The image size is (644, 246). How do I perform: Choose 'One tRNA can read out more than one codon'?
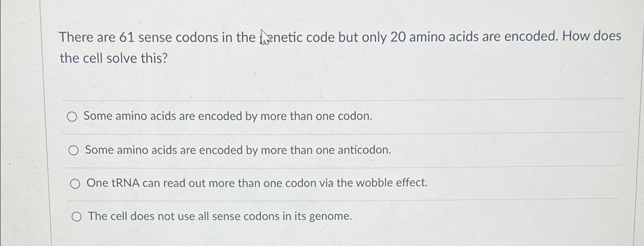pyautogui.click(x=257, y=183)
